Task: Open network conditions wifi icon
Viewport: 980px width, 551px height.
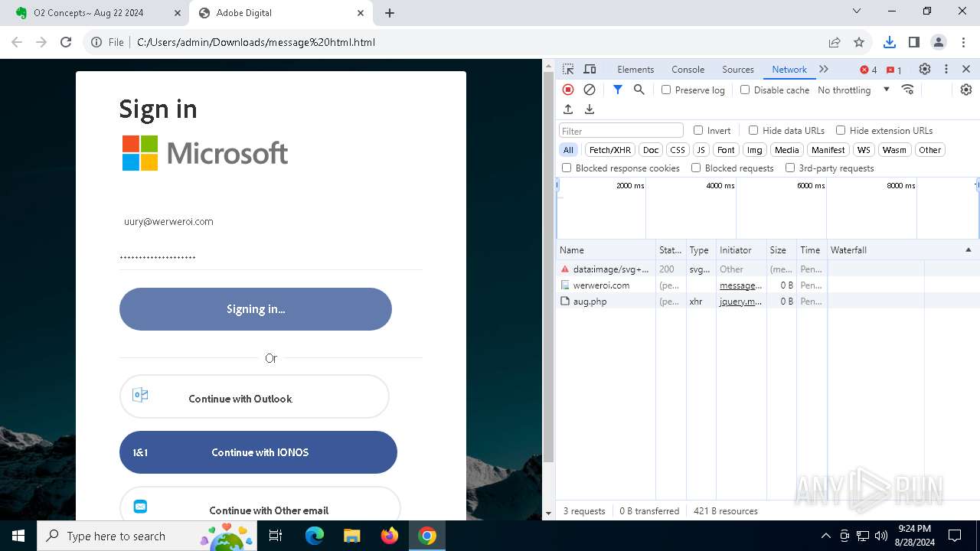Action: (x=908, y=90)
